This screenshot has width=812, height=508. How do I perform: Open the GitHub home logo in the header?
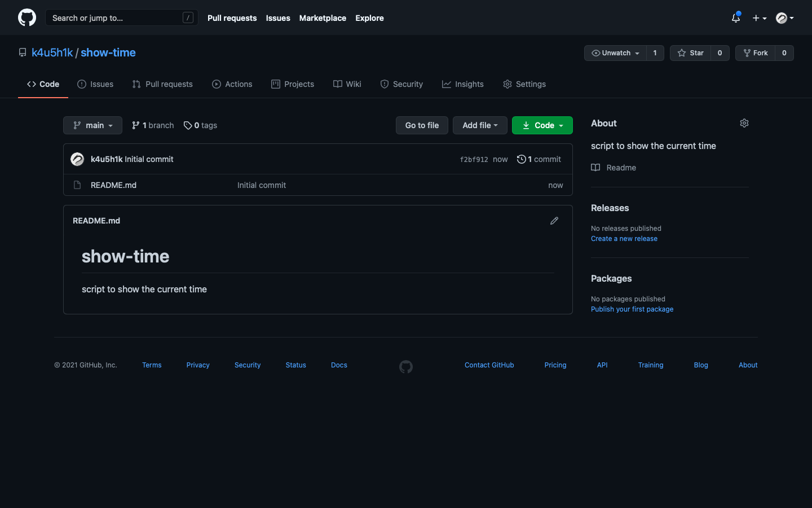[x=27, y=17]
